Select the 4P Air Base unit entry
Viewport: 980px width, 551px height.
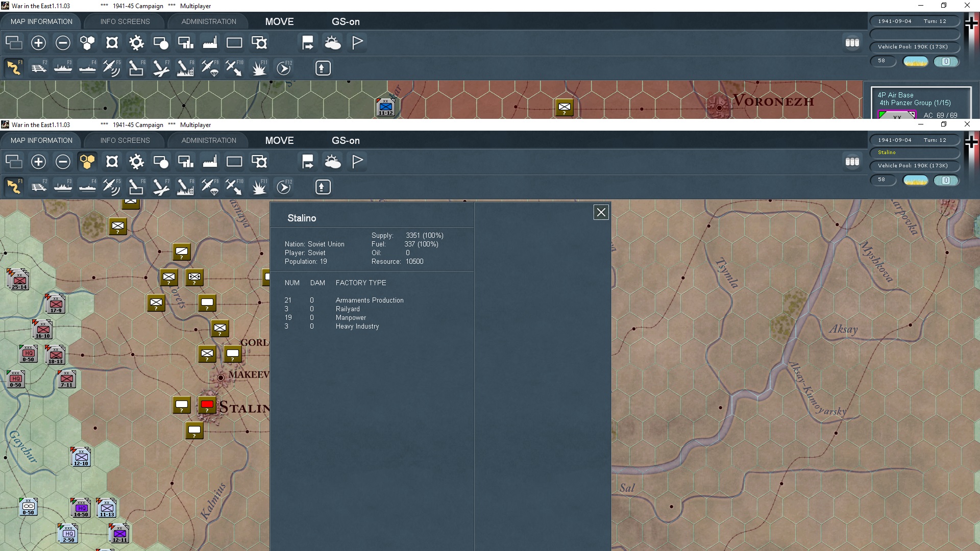coord(895,95)
